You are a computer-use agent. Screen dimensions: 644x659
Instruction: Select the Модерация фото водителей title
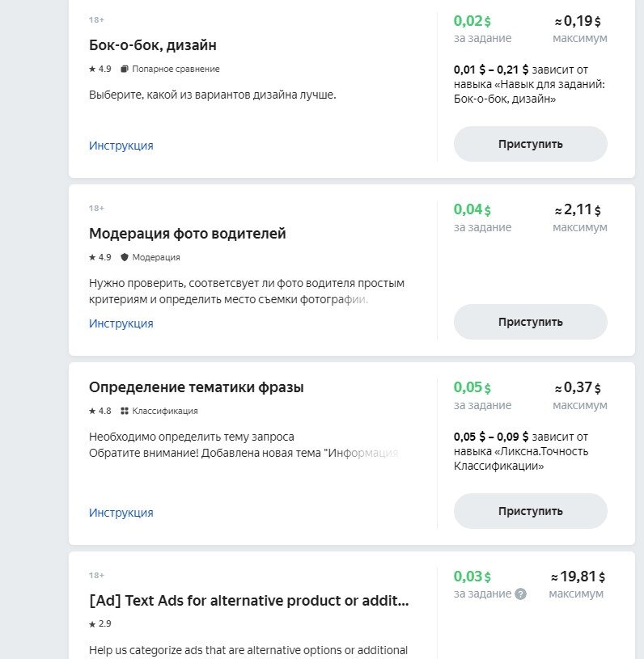(x=187, y=234)
